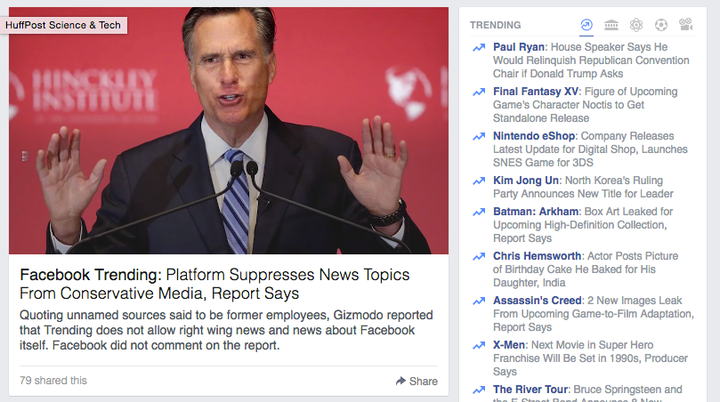Open the Kim Jong Un trending topic
The width and height of the screenshot is (720, 402).
526,181
